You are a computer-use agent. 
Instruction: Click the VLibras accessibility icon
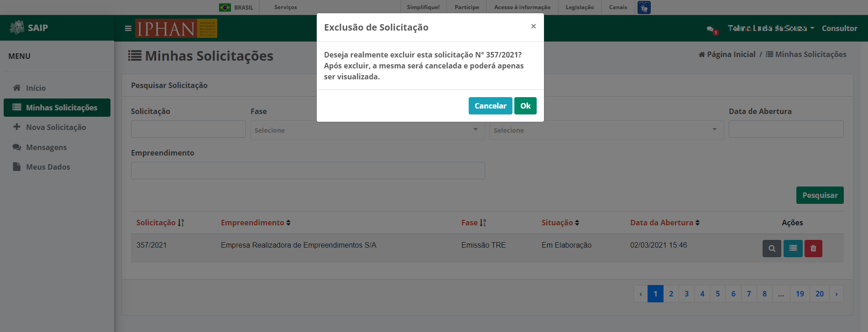click(644, 7)
